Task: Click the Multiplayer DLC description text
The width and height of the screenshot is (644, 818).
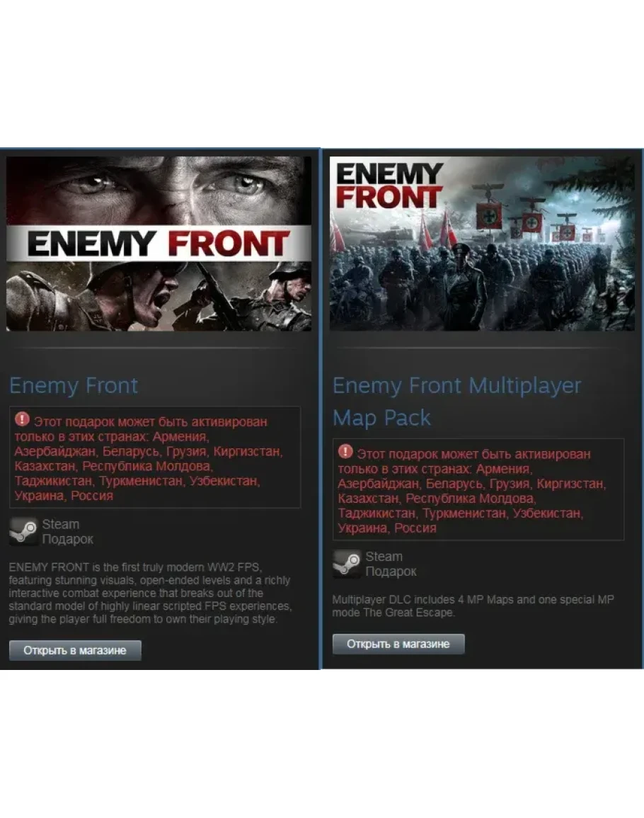Action: click(x=473, y=606)
